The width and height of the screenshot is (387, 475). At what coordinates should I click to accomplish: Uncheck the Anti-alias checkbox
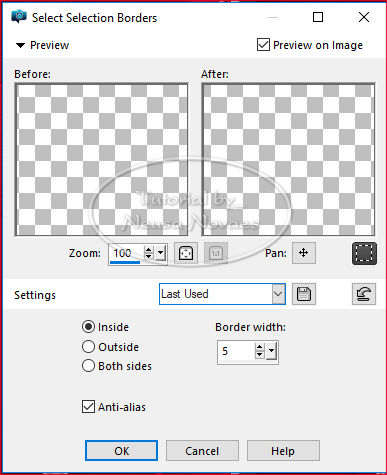pos(88,407)
